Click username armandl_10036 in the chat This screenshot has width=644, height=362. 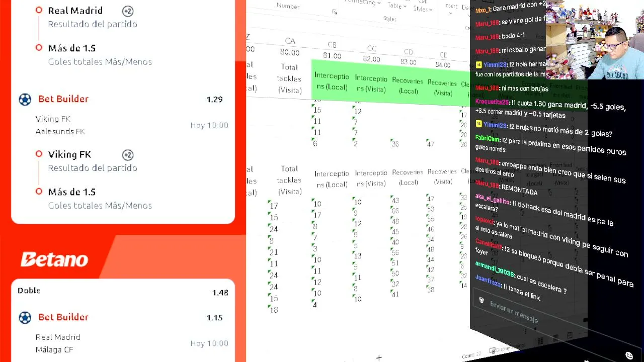(495, 269)
